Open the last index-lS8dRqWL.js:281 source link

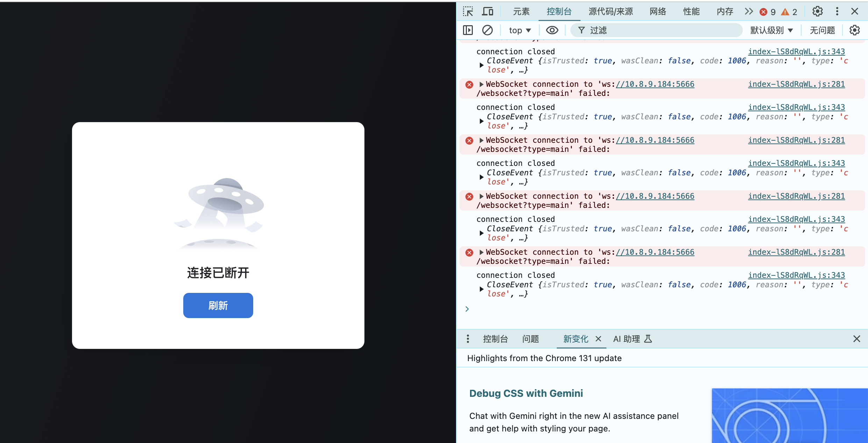coord(796,252)
